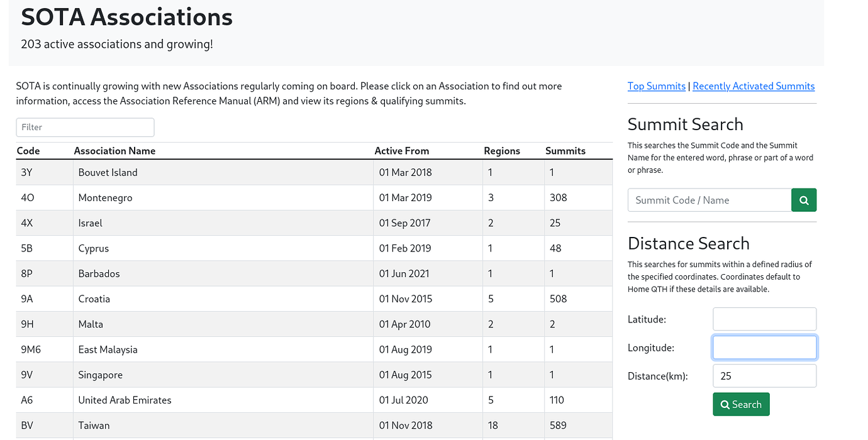
Task: Select the Longitude input field
Action: click(764, 348)
